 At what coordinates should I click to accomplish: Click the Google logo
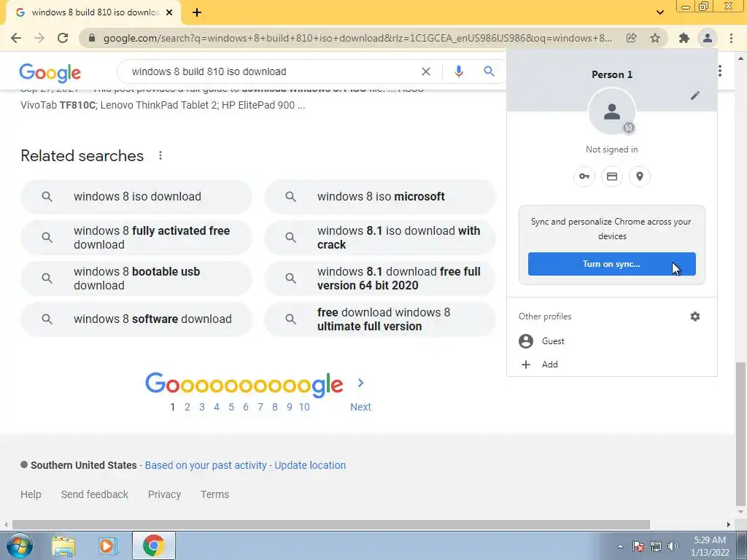(50, 72)
